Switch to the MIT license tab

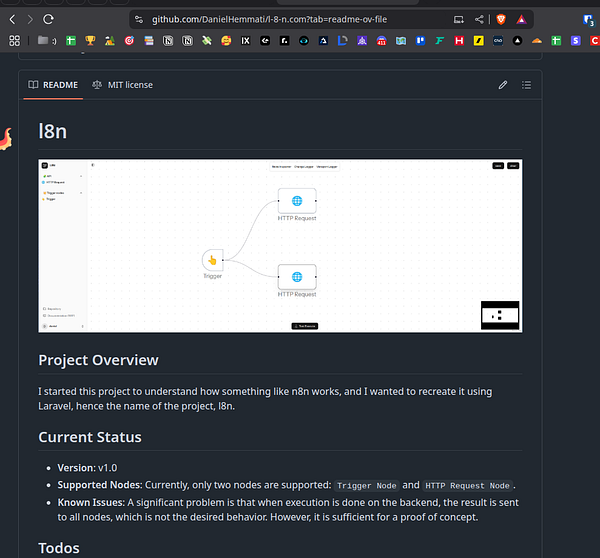tap(122, 85)
